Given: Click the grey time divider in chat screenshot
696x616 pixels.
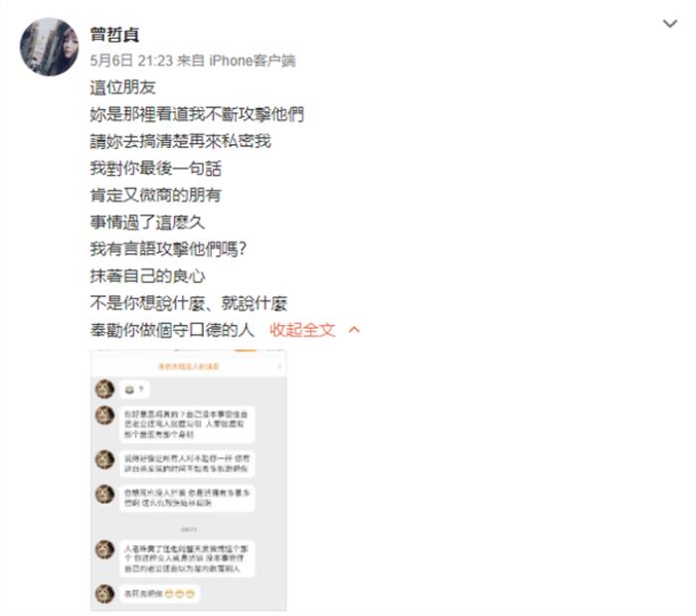Looking at the screenshot, I should (x=189, y=530).
